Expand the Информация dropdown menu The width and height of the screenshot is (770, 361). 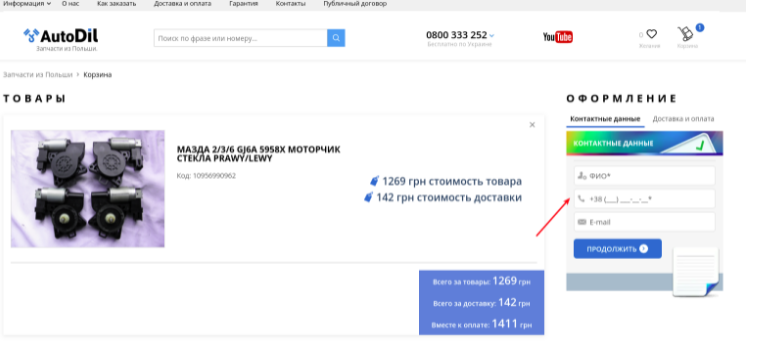pyautogui.click(x=27, y=3)
